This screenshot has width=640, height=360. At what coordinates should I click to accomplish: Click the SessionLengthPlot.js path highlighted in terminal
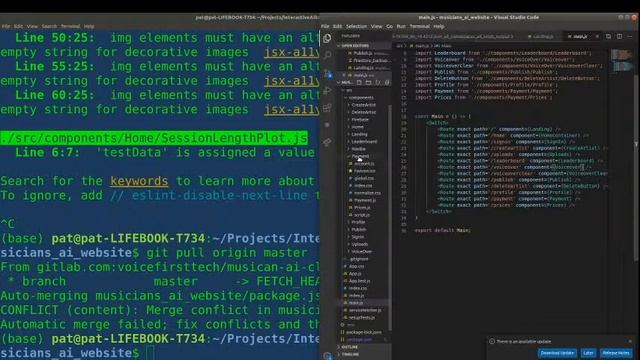coord(154,138)
